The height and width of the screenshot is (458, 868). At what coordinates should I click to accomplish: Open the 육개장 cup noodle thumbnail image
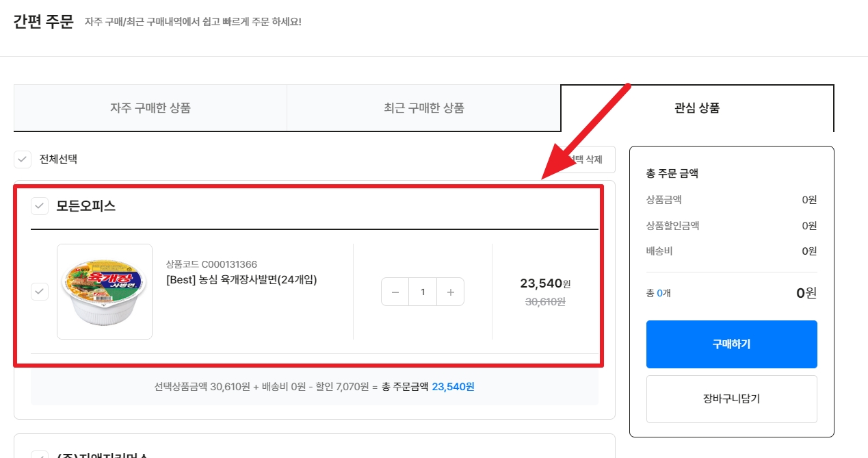point(105,292)
